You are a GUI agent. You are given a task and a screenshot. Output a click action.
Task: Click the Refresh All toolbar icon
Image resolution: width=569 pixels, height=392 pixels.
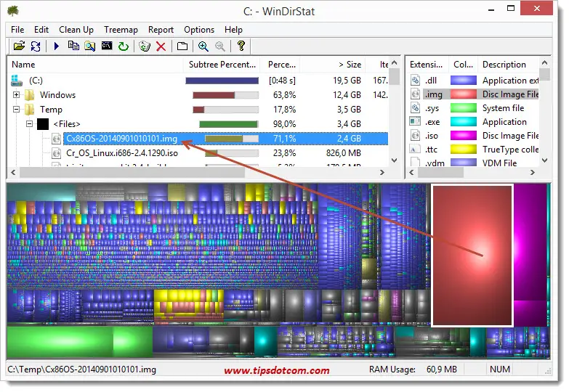pos(36,46)
